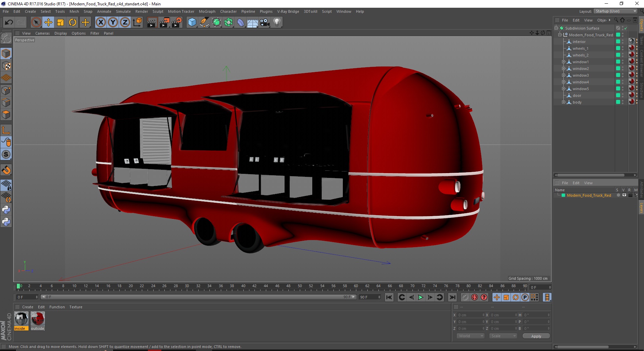Click the Apply button
The width and height of the screenshot is (644, 351).
[536, 336]
